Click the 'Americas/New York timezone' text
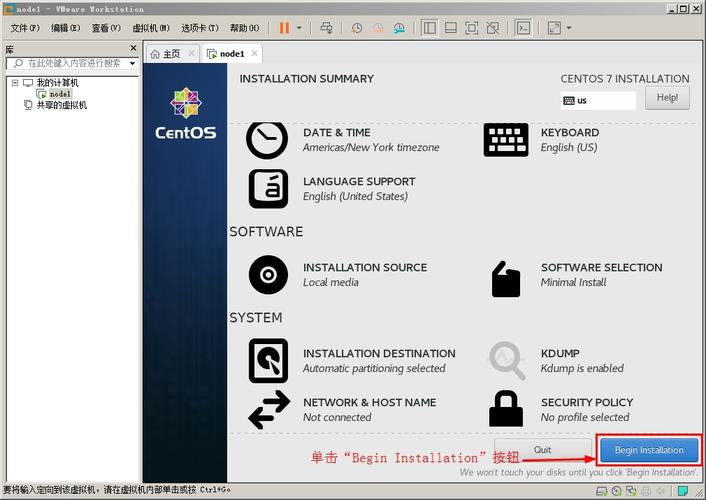Screen dimensions: 706x500 (371, 147)
